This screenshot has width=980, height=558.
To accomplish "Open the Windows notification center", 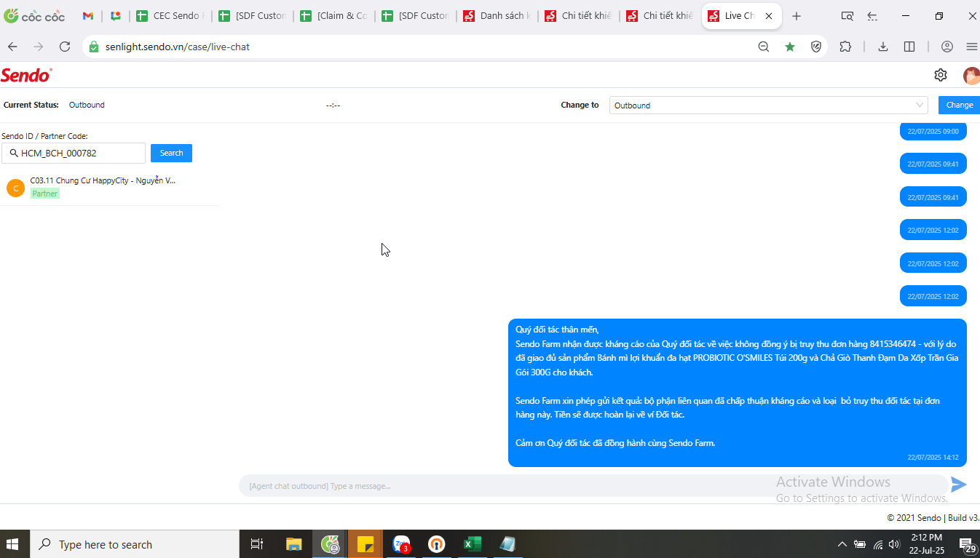I will point(968,544).
